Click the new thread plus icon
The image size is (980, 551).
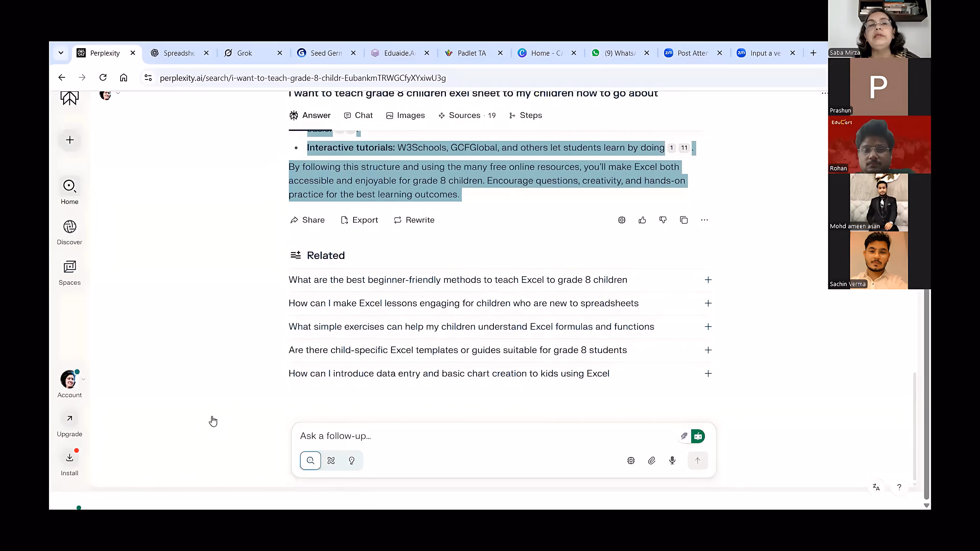coord(70,140)
